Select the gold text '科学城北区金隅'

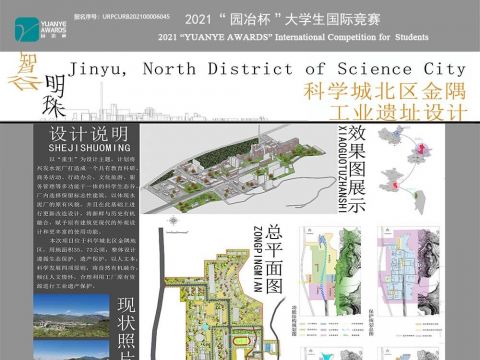click(x=385, y=91)
